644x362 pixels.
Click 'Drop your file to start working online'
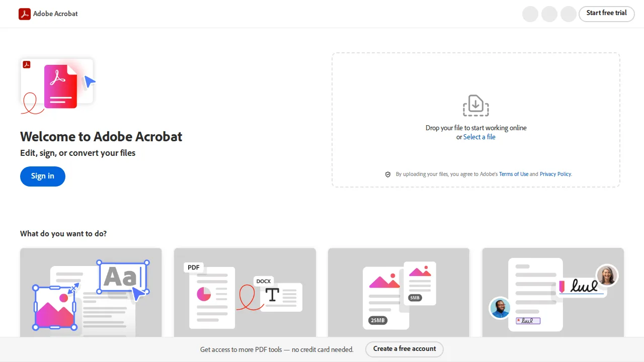[x=476, y=128]
